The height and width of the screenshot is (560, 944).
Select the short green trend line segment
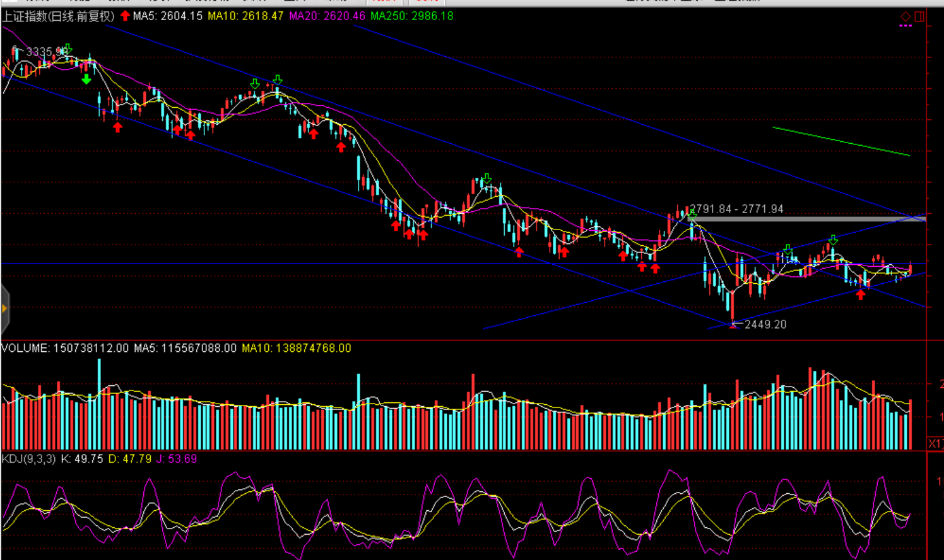[x=841, y=141]
